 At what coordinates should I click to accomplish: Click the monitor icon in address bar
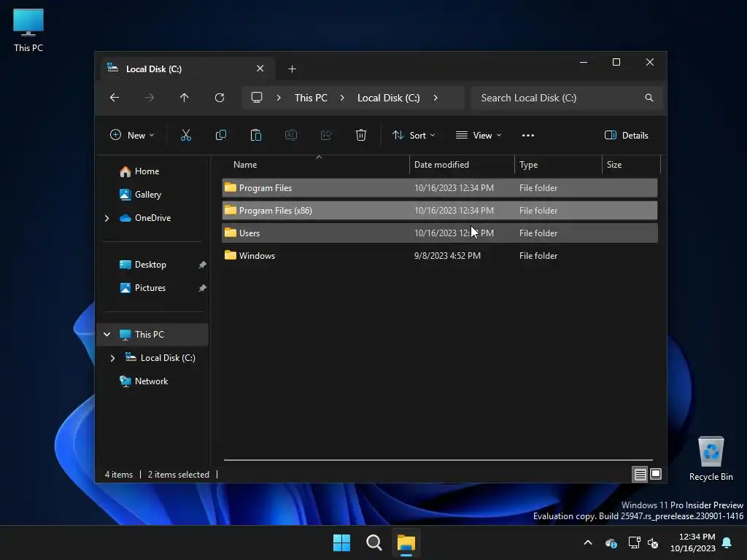click(x=257, y=98)
